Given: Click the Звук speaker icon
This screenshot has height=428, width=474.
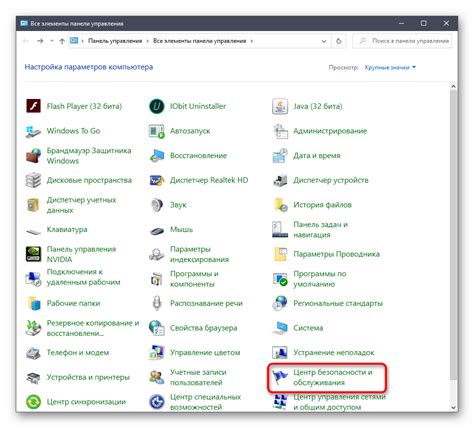Looking at the screenshot, I should point(157,205).
